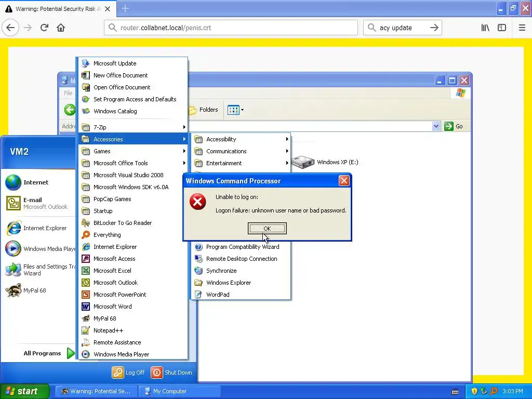This screenshot has width=532, height=399.
Task: Click Folders button in My Computer toolbar
Action: [x=203, y=110]
